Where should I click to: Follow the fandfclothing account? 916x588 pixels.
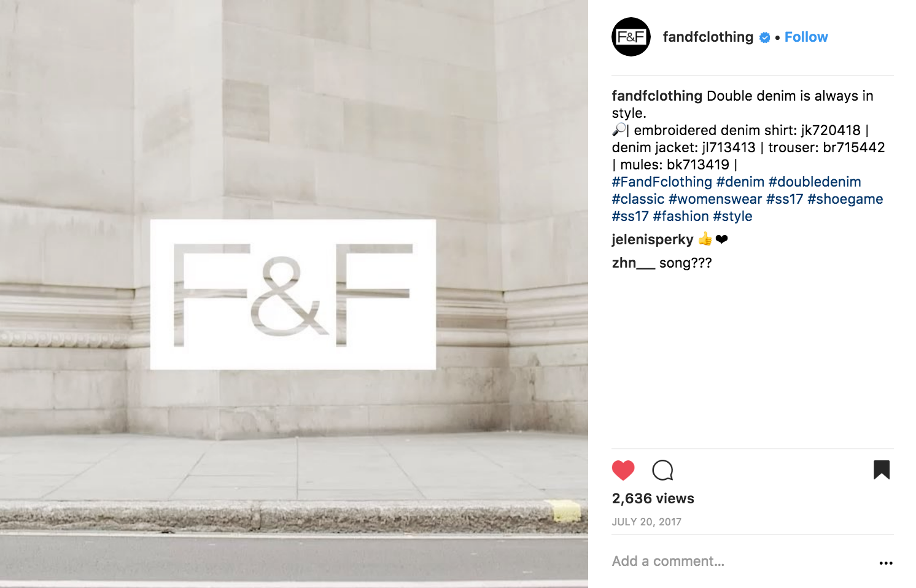pyautogui.click(x=806, y=37)
